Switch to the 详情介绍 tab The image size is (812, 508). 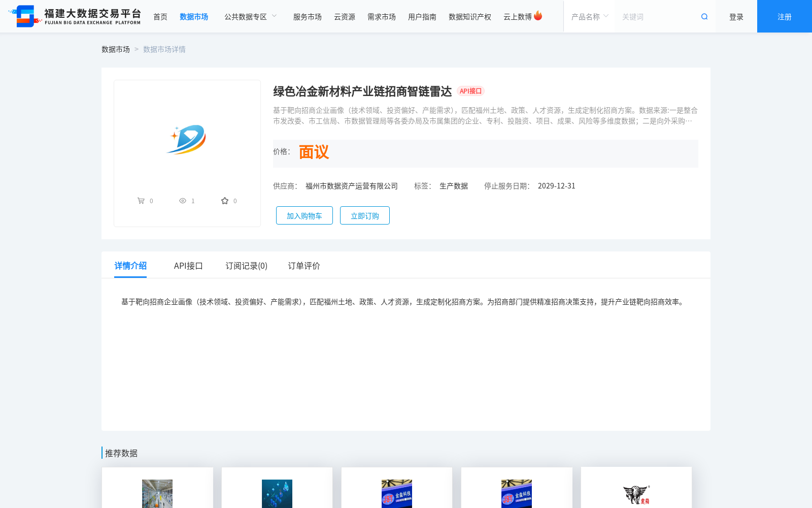(x=130, y=266)
